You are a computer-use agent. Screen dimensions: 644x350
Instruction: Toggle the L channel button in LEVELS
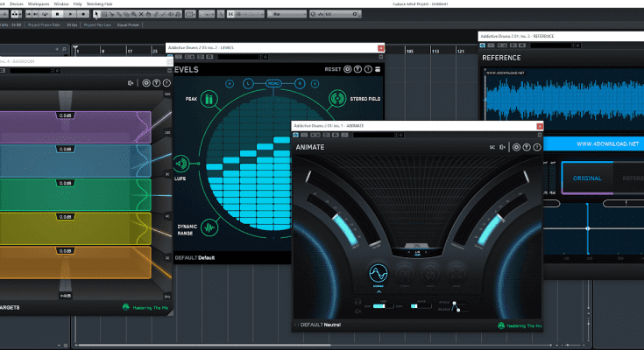(248, 83)
